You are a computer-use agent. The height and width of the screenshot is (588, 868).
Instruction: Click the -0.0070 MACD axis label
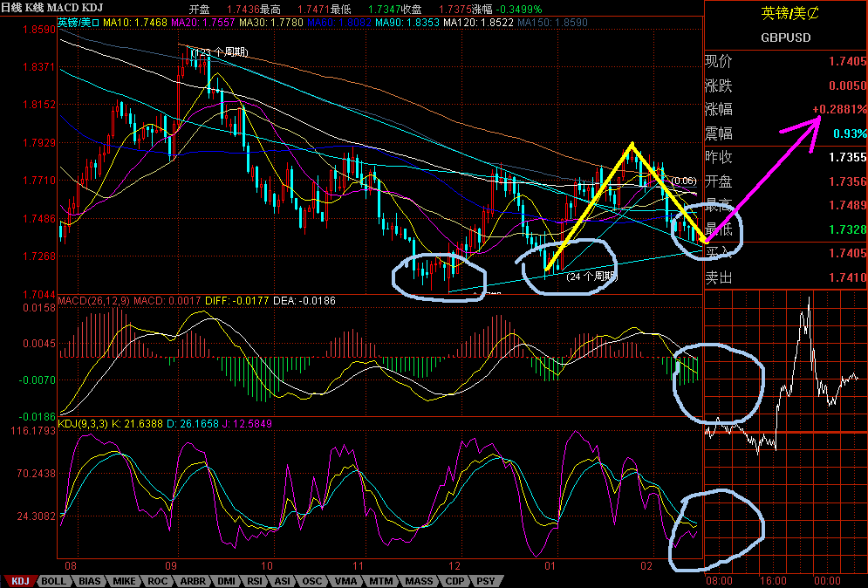click(x=38, y=380)
